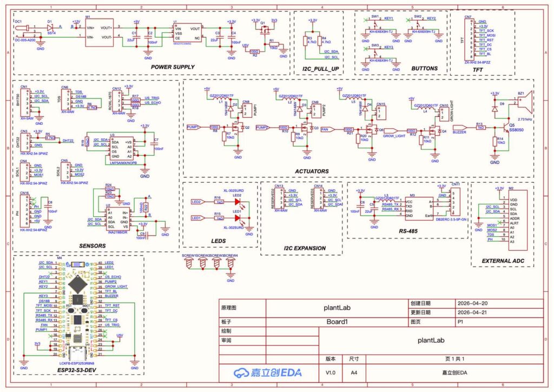Click the A4 size cell
Screen dimensions: 554x392
[354, 373]
